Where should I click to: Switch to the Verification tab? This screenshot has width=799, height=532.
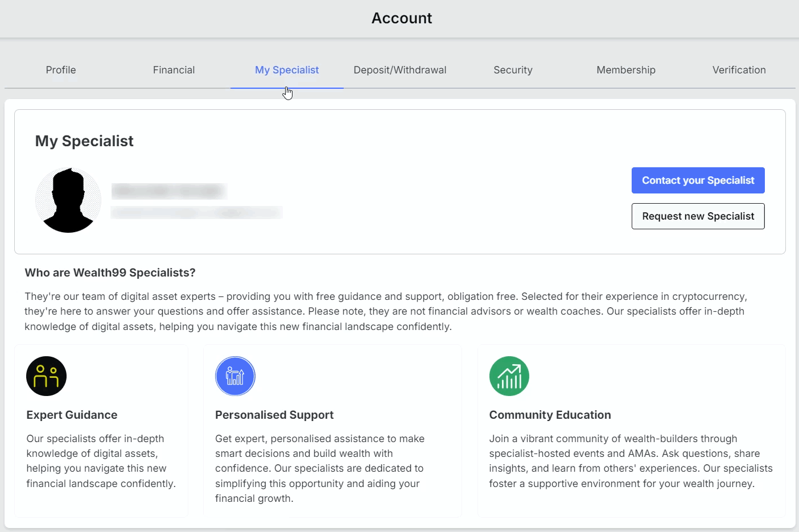pos(739,70)
